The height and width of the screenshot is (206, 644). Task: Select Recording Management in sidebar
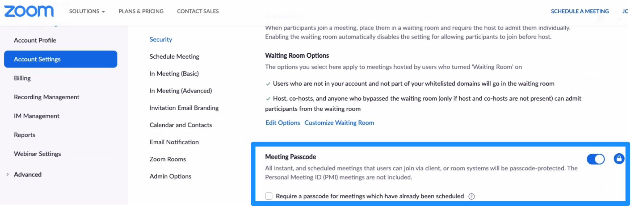47,97
